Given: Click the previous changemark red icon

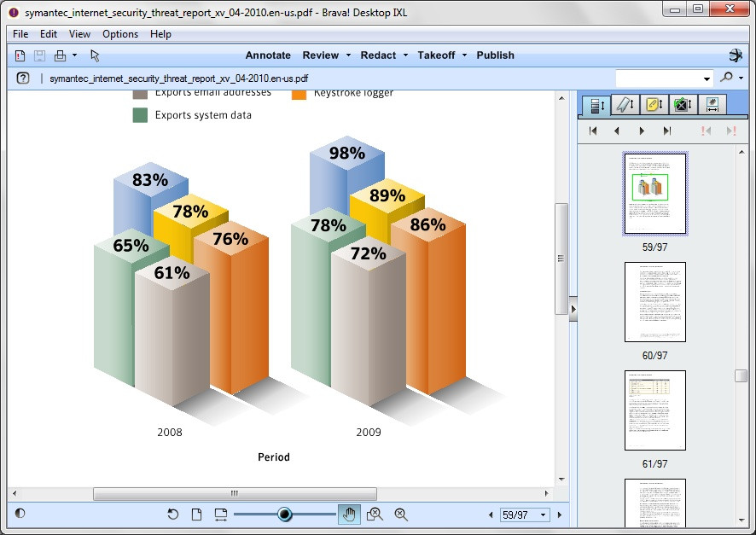Looking at the screenshot, I should pos(706,131).
